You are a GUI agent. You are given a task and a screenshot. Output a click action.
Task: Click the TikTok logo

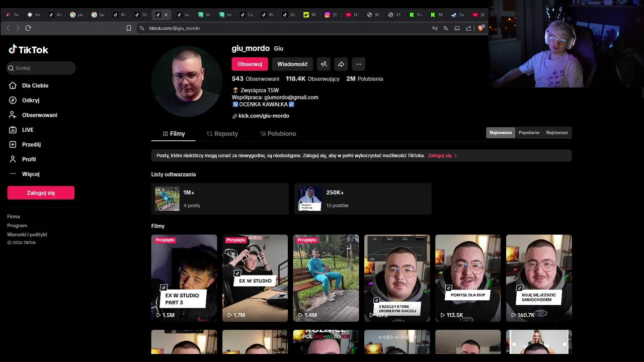[28, 49]
